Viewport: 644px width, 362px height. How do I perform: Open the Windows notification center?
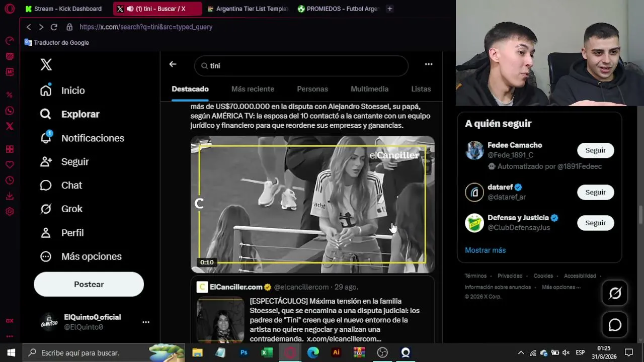(629, 353)
